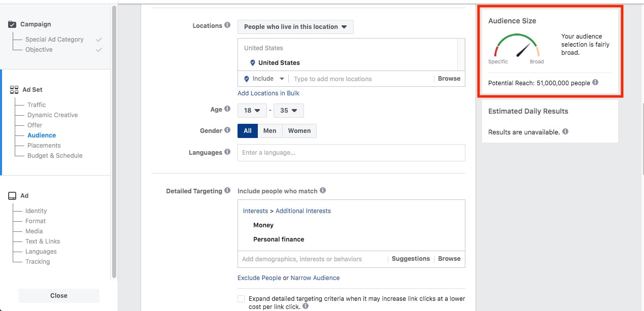Open Media section under Ad
Screen dimensions: 644x311
pyautogui.click(x=34, y=231)
